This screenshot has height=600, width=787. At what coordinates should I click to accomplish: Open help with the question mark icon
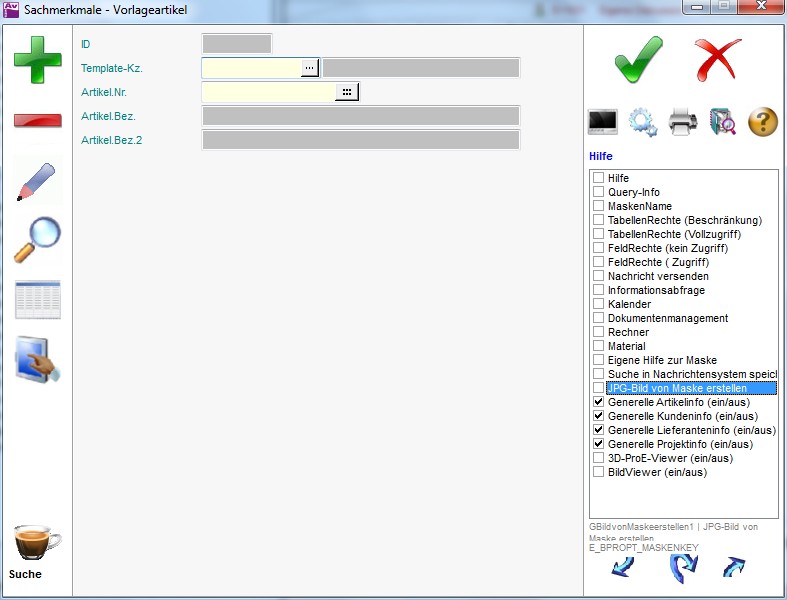coord(763,122)
